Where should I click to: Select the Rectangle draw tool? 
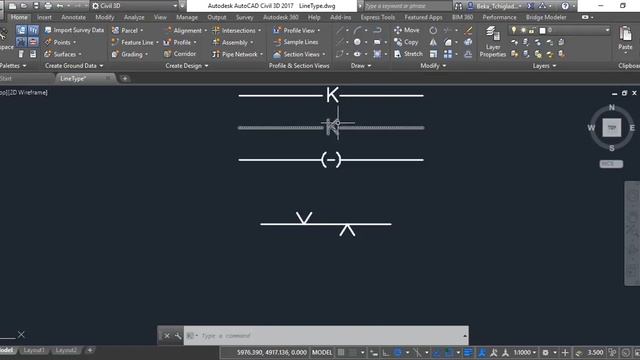(377, 42)
